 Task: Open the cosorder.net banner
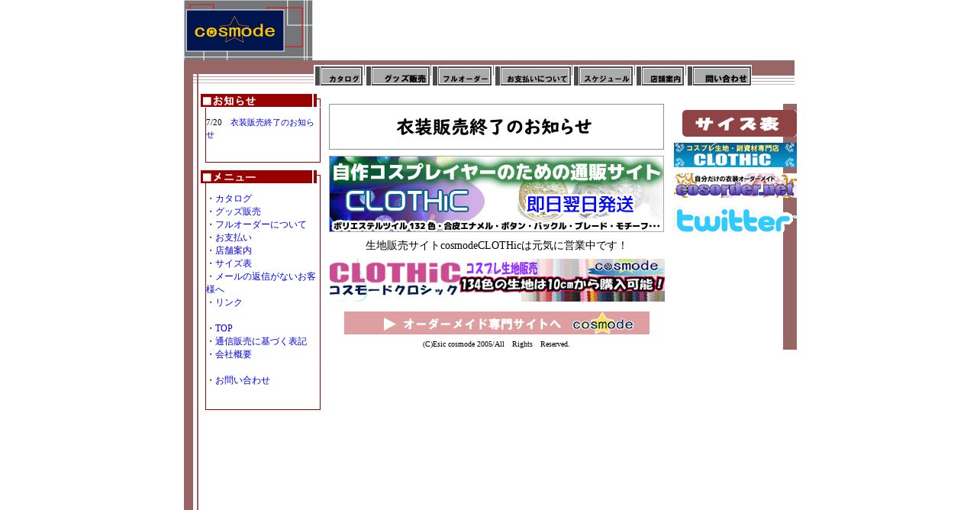click(x=735, y=186)
